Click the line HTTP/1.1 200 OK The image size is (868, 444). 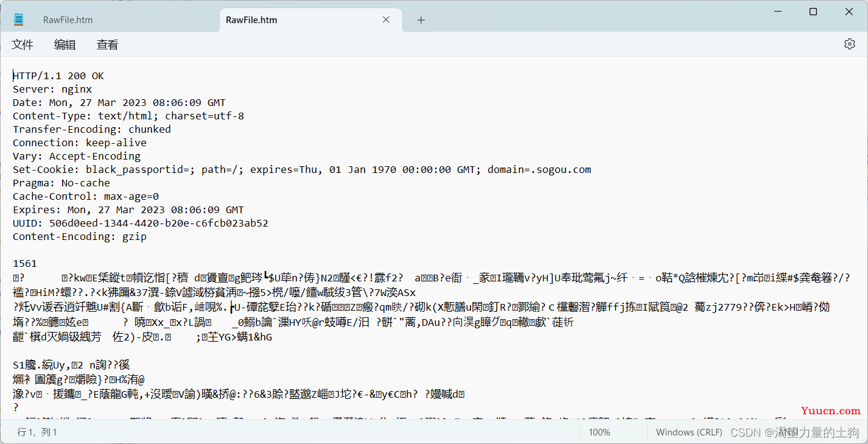coord(58,76)
